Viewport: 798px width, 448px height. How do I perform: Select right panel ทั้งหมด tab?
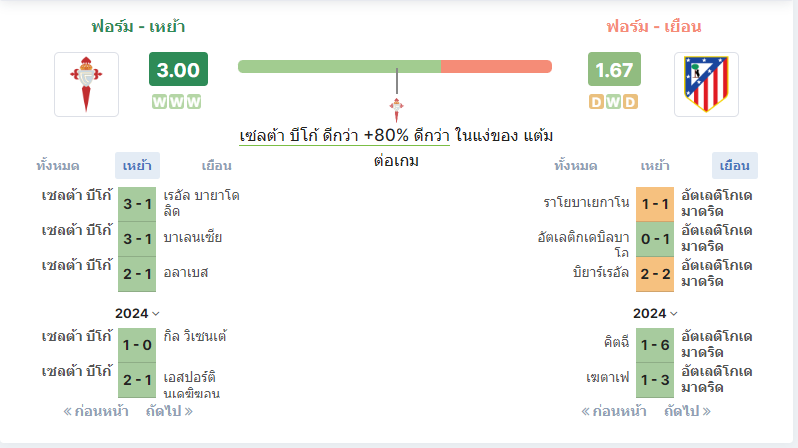click(x=576, y=165)
